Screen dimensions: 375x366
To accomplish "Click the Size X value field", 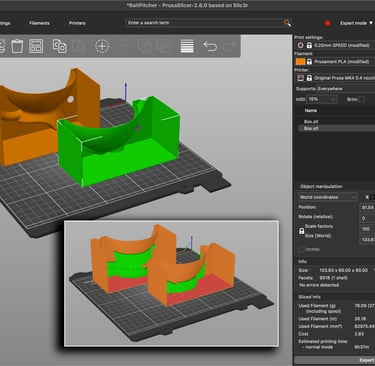I will coord(367,239).
